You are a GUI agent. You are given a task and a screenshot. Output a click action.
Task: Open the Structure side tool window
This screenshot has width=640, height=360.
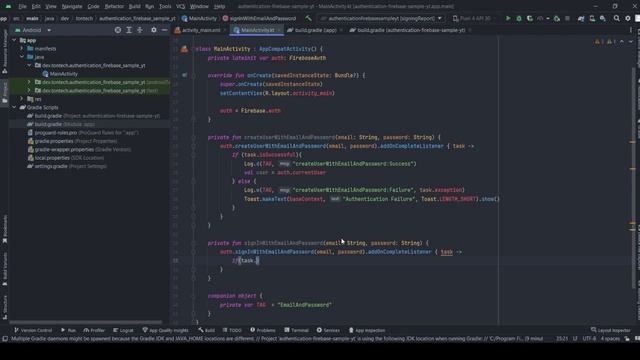point(4,307)
